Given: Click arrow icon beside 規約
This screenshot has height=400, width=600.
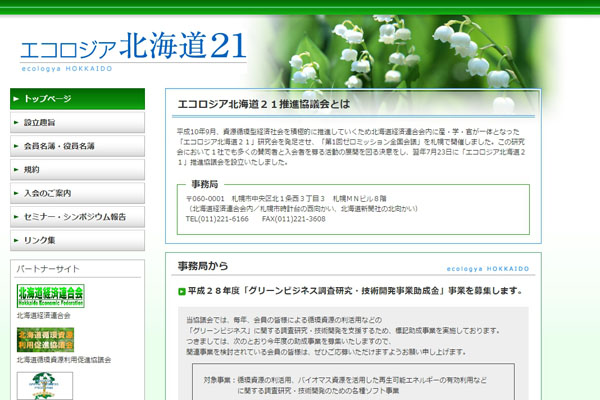Looking at the screenshot, I should pos(16,170).
